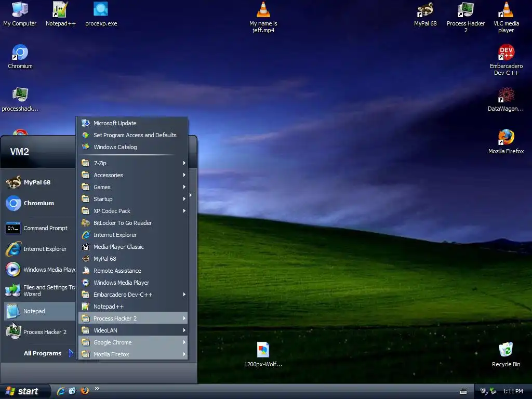Select the procexp.exe desktop icon
This screenshot has width=532, height=399.
pyautogui.click(x=101, y=14)
